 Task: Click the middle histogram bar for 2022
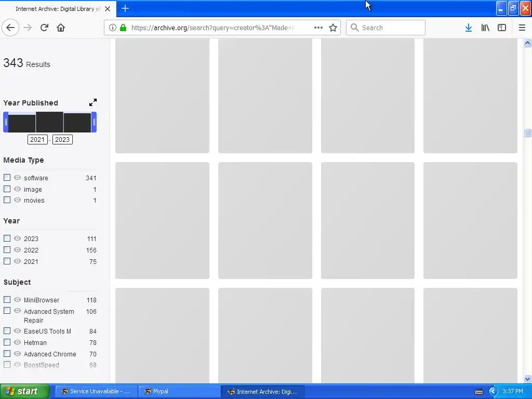click(x=49, y=122)
